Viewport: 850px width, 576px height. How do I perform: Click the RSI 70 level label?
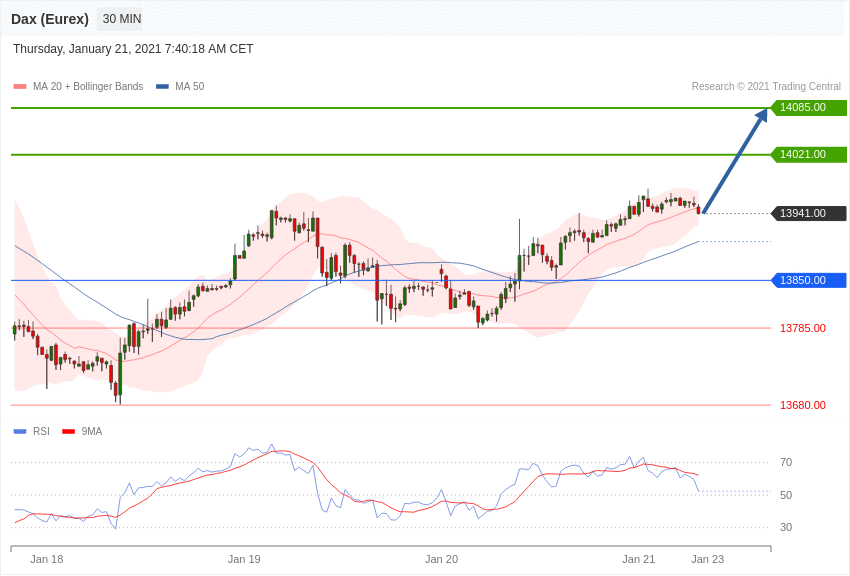pos(786,462)
